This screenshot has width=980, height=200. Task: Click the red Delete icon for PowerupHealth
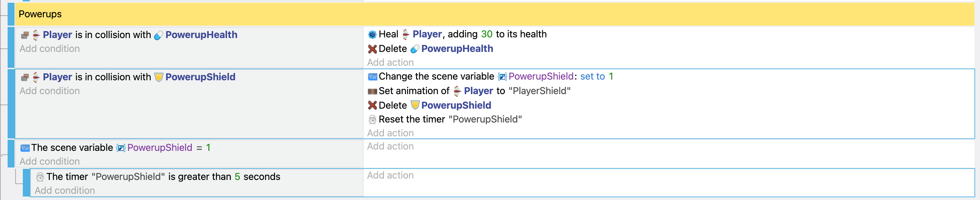(x=372, y=49)
